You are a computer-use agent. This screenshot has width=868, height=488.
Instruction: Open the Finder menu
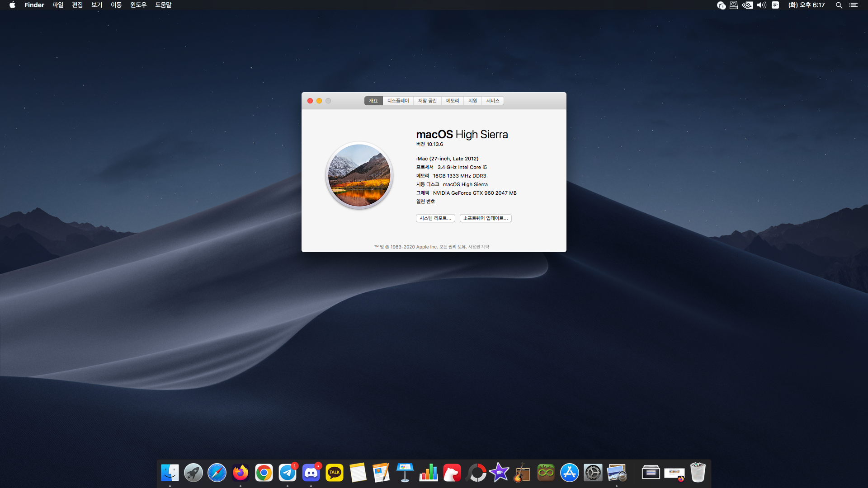[x=34, y=5]
